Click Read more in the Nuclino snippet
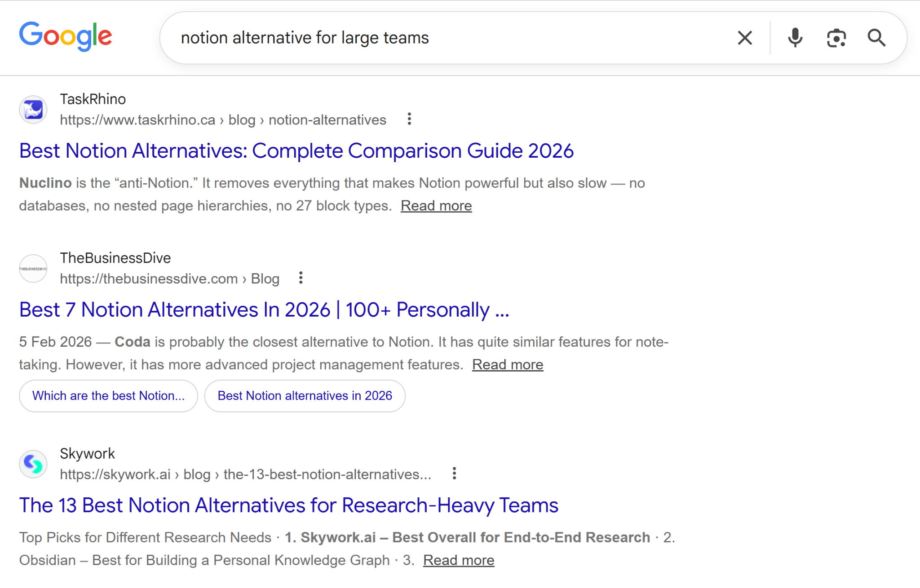The image size is (920, 588). (436, 206)
